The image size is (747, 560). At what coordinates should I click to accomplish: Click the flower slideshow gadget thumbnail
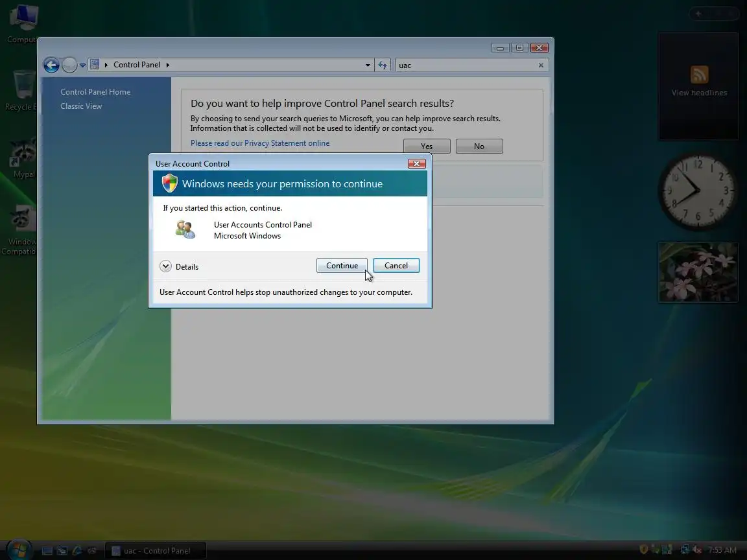[698, 272]
